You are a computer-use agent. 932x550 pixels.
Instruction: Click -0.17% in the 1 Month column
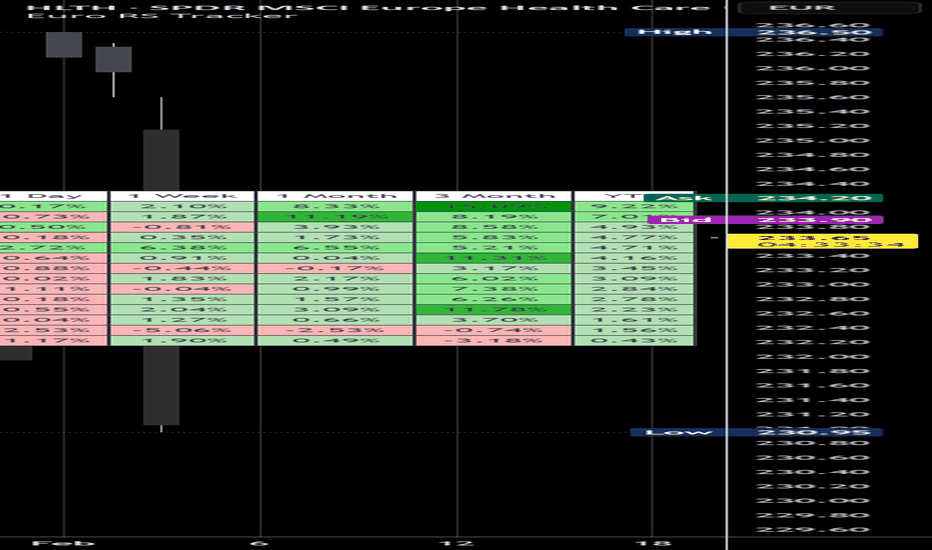(x=335, y=268)
